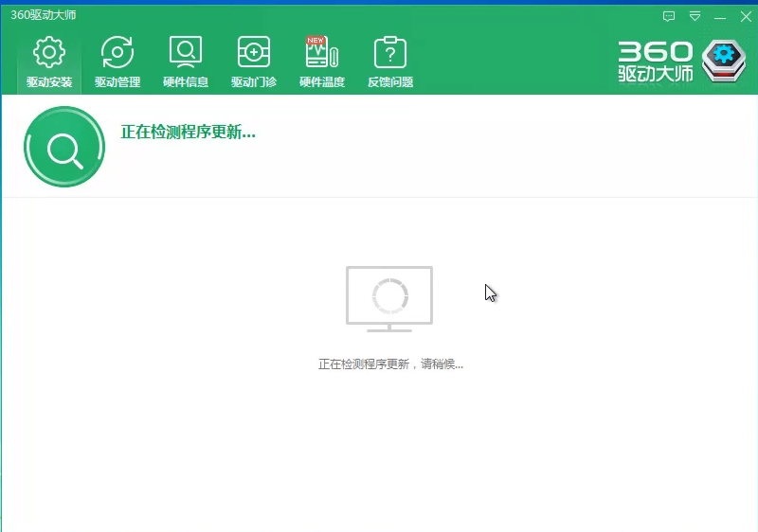Click the large round magnifier scan icon

click(x=64, y=147)
